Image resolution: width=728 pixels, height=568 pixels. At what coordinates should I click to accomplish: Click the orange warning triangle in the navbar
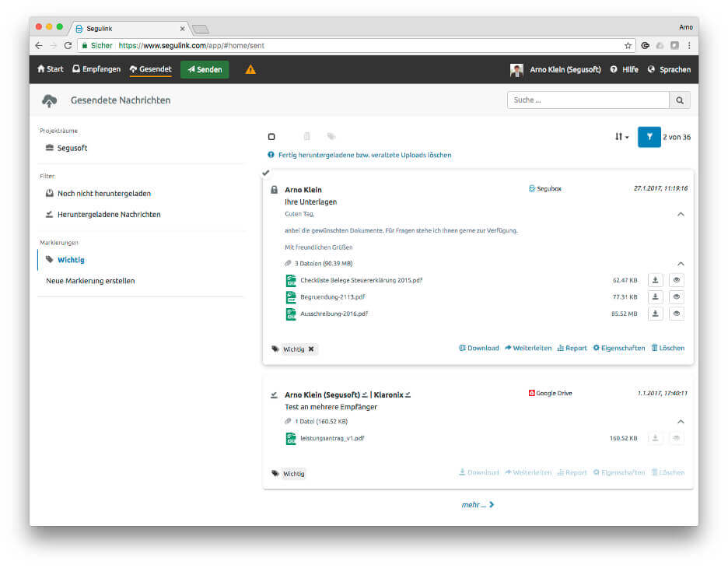250,69
